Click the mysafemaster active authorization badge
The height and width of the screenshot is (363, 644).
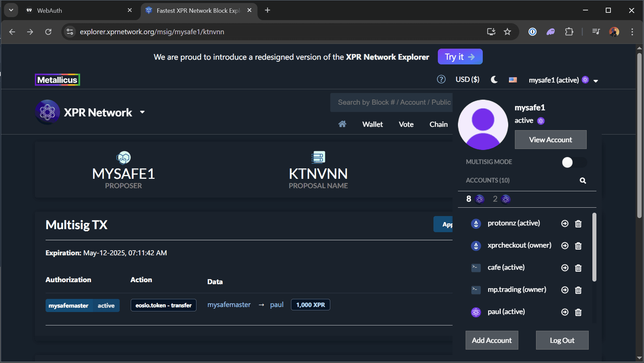click(x=82, y=305)
